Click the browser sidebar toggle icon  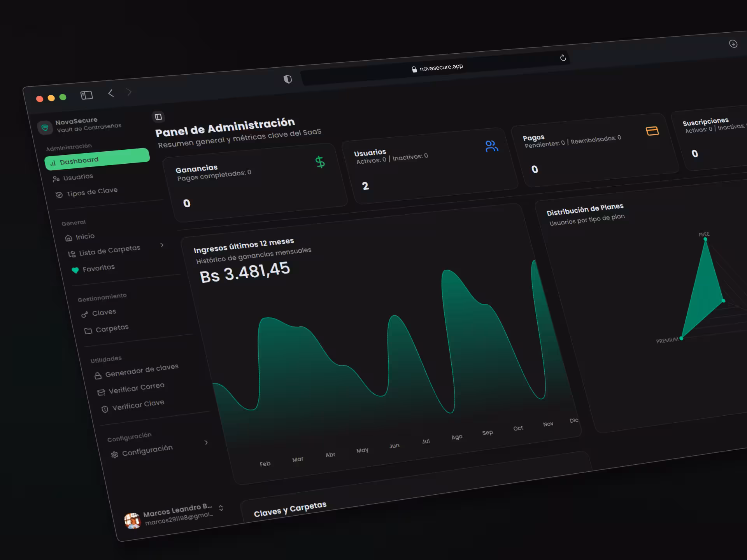coord(86,95)
